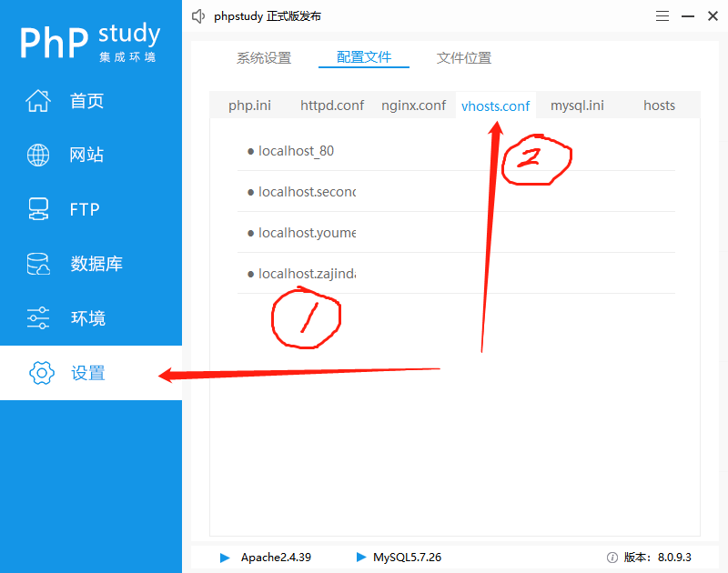This screenshot has width=728, height=573.
Task: Open the hamburger menu in title bar
Action: pos(662,16)
